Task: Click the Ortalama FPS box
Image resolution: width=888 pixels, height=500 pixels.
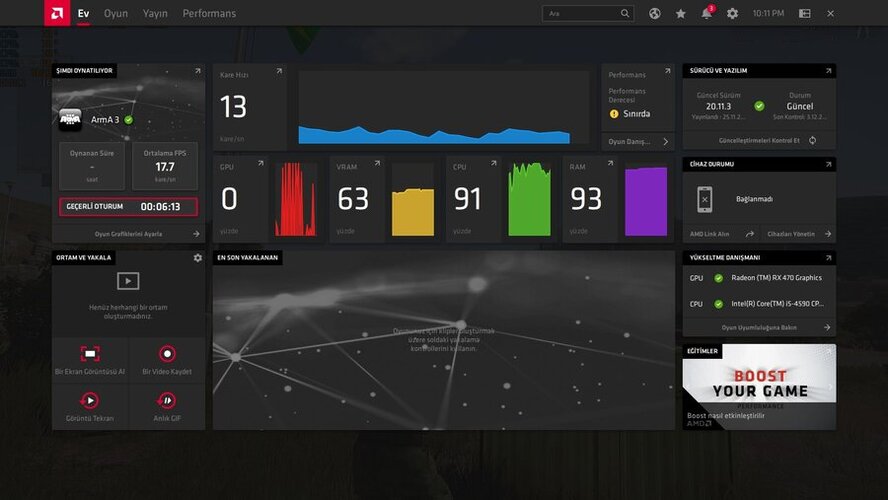Action: [x=165, y=166]
